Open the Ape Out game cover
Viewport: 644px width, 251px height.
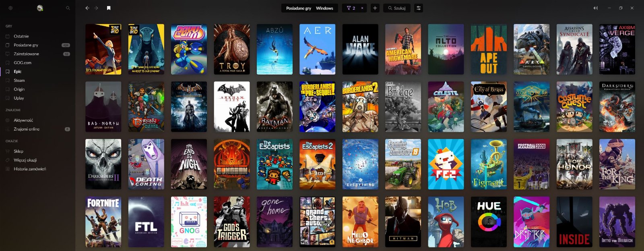[489, 49]
